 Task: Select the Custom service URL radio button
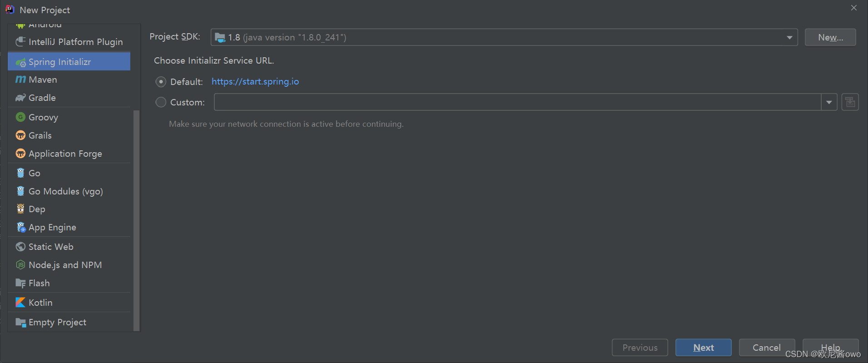[x=161, y=102]
